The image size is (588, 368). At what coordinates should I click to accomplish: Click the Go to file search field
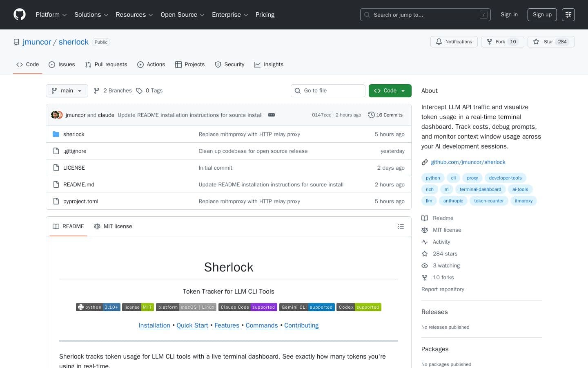(328, 91)
